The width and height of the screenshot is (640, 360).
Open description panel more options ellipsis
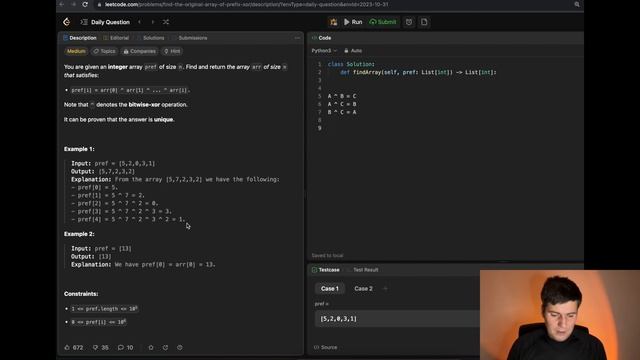click(297, 38)
